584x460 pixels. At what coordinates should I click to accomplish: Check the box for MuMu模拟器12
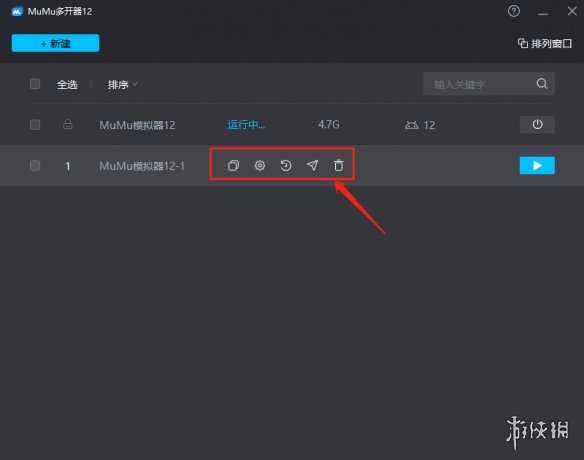[x=35, y=124]
